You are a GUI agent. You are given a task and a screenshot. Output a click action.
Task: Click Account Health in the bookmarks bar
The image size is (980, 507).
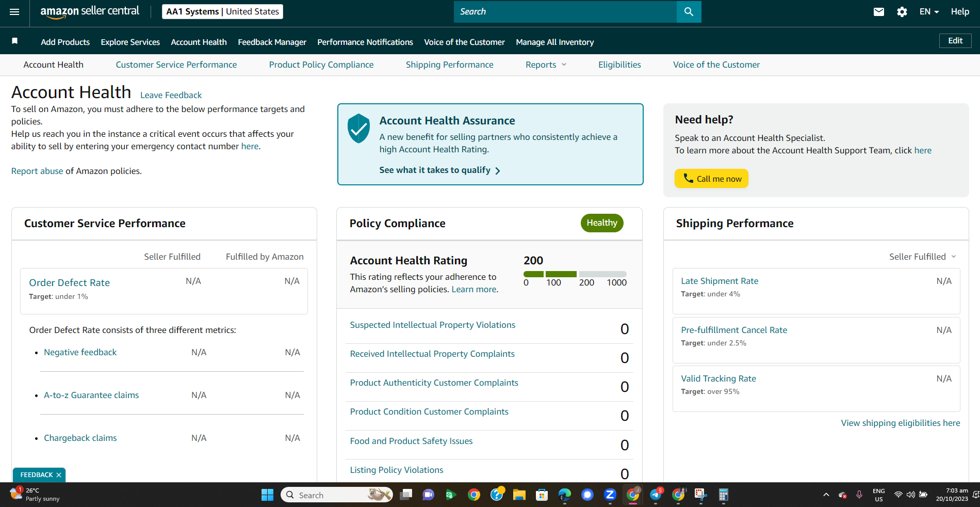click(199, 42)
